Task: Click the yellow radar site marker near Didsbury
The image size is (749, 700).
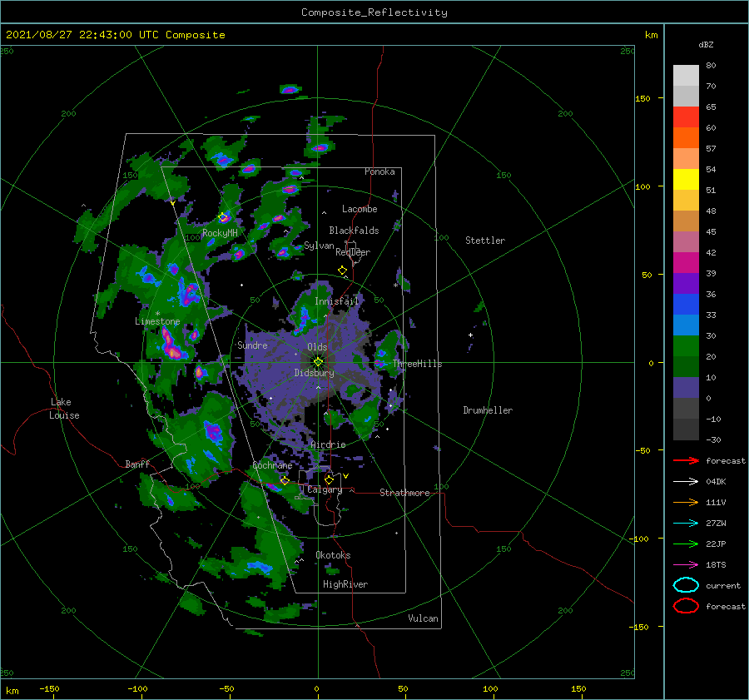Action: coord(318,362)
